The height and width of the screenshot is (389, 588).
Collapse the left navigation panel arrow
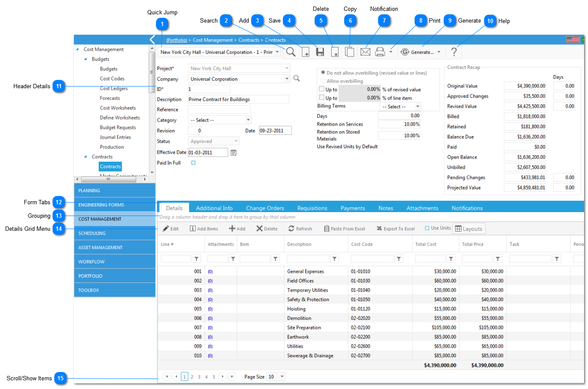click(x=152, y=40)
